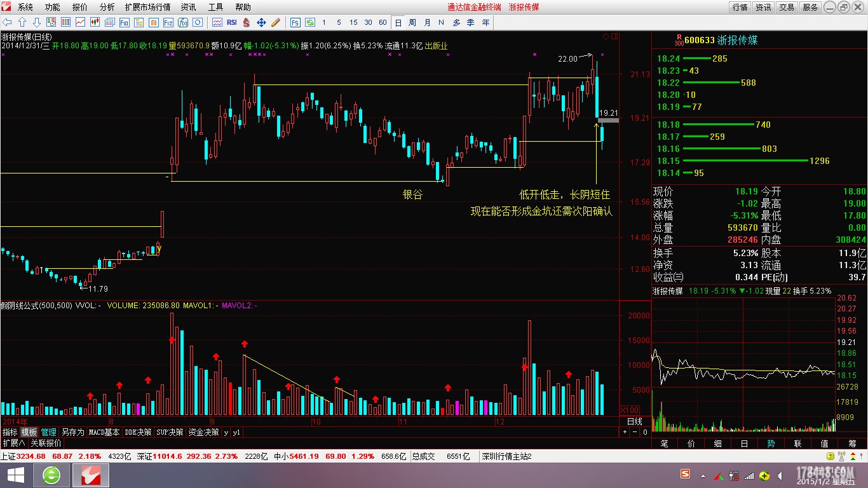Click the F5 chart switch icon
This screenshot has height=488, width=868.
click(x=295, y=22)
